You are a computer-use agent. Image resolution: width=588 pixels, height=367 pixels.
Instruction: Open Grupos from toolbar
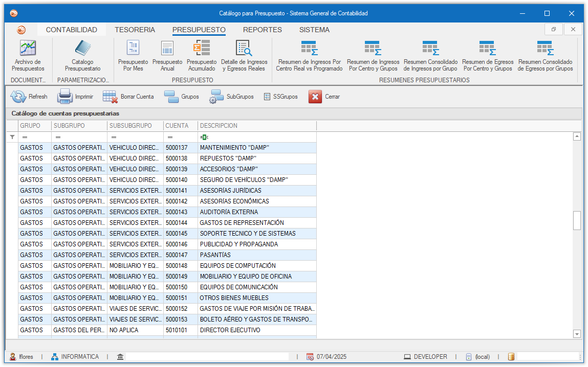point(182,97)
